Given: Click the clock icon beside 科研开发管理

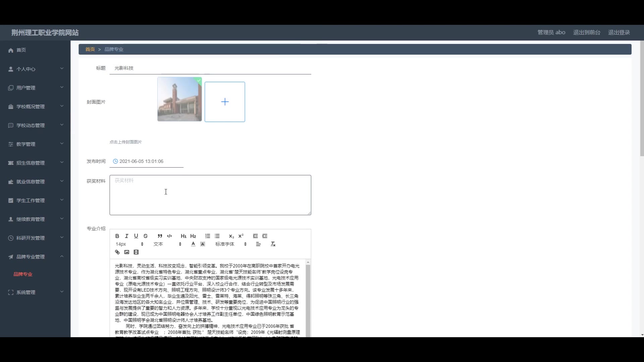Looking at the screenshot, I should 11,238.
